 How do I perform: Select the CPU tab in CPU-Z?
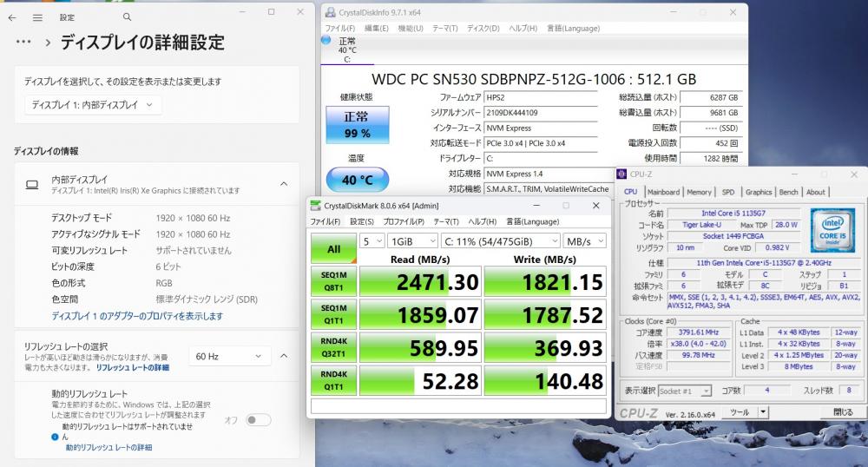(x=630, y=192)
